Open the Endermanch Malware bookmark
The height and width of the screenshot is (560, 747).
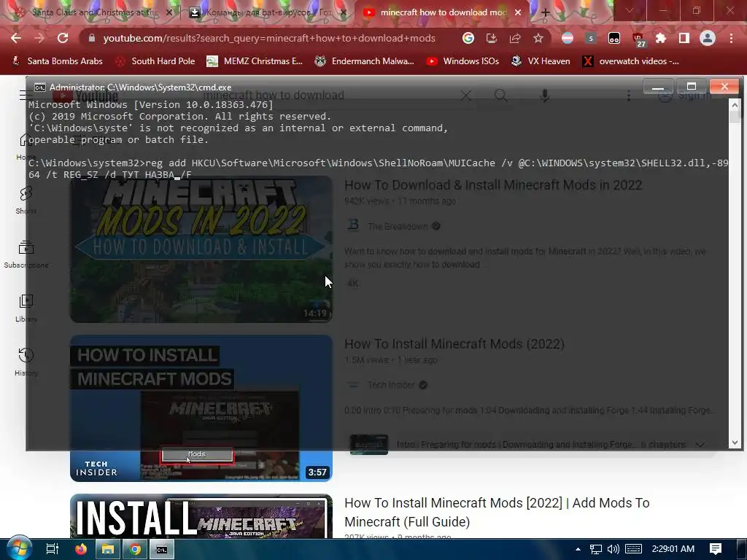coord(365,61)
